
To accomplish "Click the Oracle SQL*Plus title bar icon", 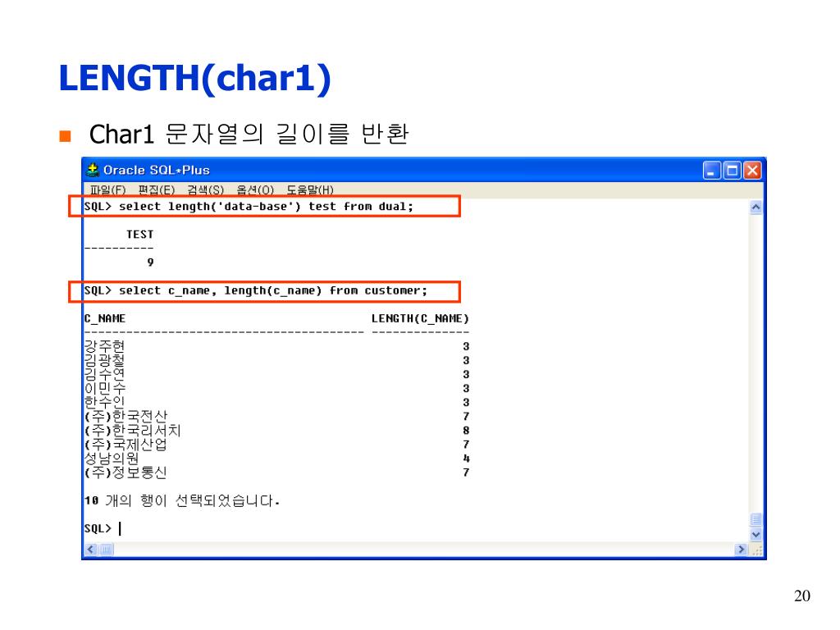I will [93, 170].
